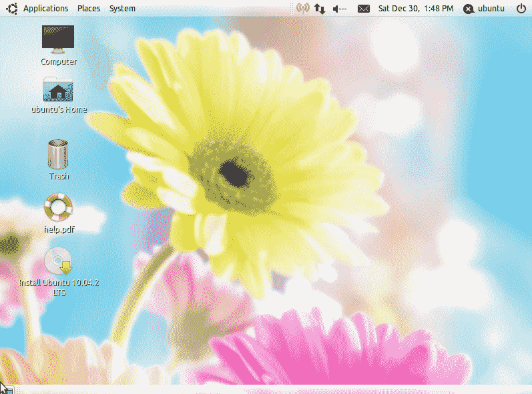This screenshot has width=532, height=394.
Task: Click the chat status bubble icon
Action: pyautogui.click(x=469, y=9)
